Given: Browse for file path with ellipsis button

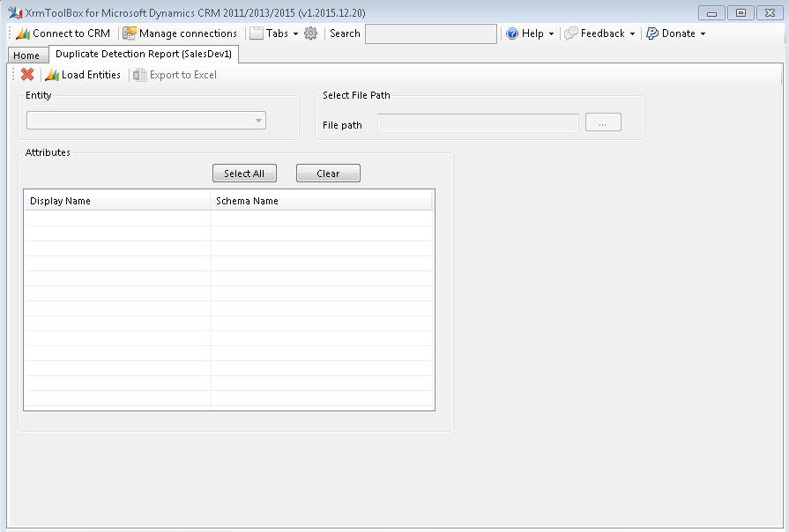Looking at the screenshot, I should [x=603, y=122].
